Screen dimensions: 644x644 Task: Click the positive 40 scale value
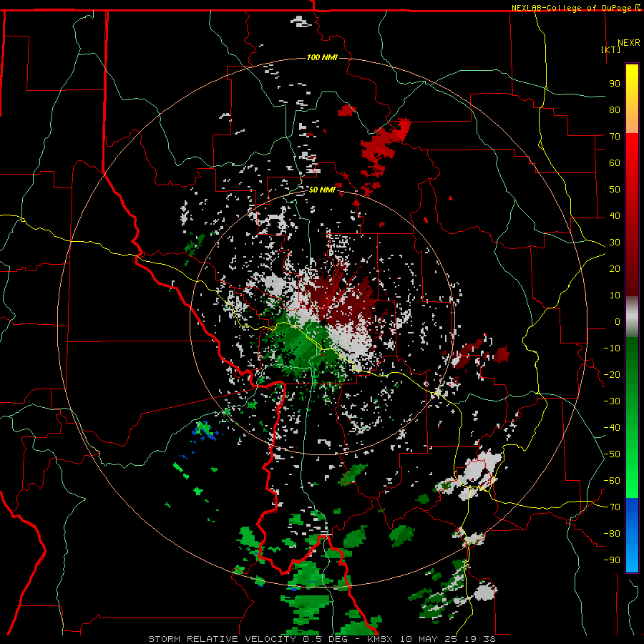click(x=615, y=216)
